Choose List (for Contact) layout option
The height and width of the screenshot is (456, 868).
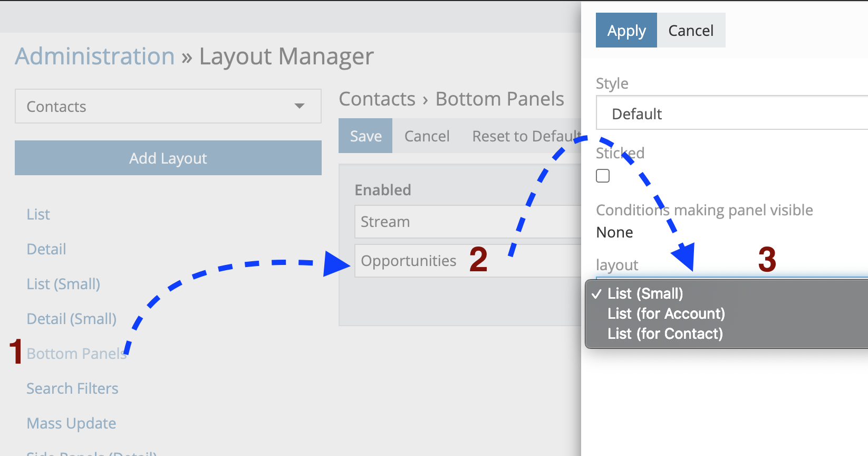coord(665,334)
